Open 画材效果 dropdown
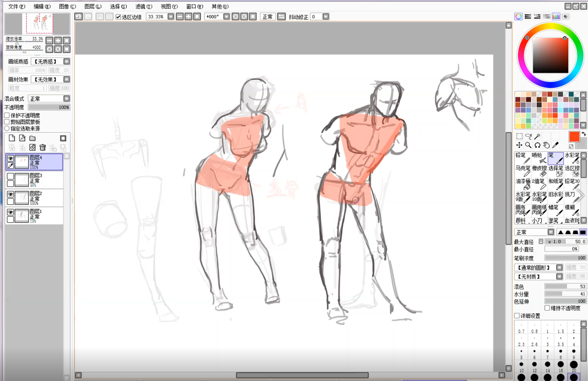Screen dimensions: 588x381 (x=51, y=80)
